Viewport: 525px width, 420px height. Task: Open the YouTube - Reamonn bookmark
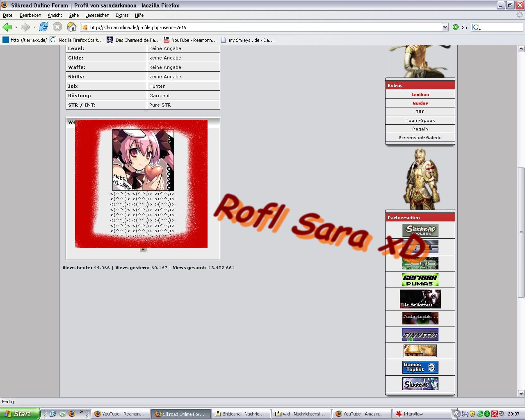190,40
